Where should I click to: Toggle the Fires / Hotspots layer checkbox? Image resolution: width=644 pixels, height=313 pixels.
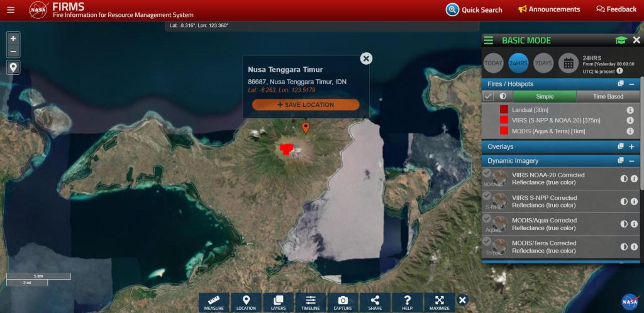point(489,97)
